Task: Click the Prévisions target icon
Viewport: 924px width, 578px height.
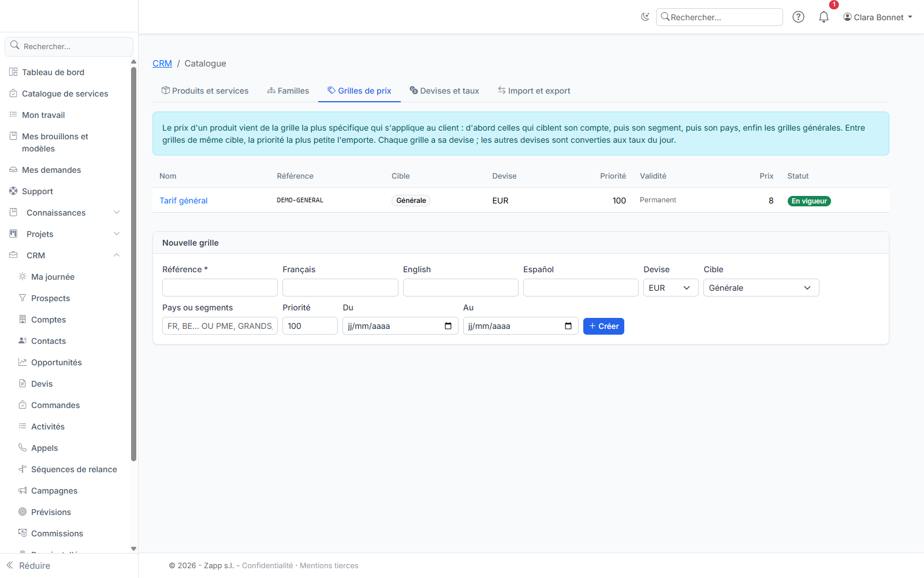Action: 23,512
